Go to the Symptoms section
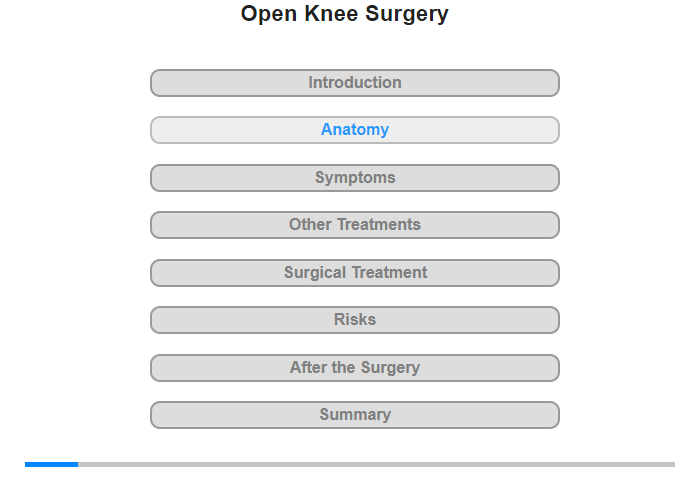 click(354, 178)
